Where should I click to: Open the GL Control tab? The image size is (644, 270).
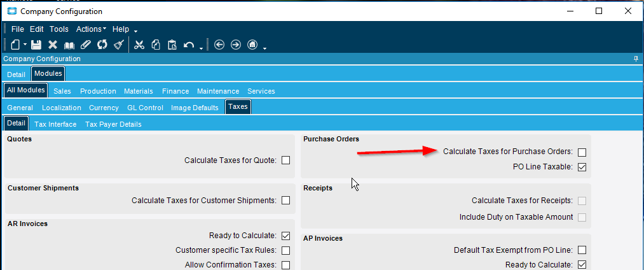[146, 108]
